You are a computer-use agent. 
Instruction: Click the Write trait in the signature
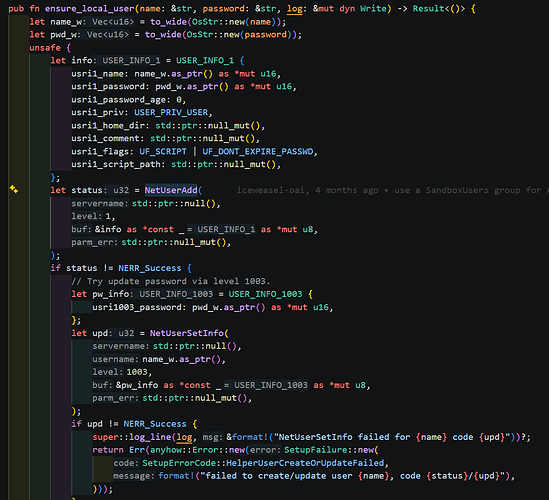click(x=373, y=9)
